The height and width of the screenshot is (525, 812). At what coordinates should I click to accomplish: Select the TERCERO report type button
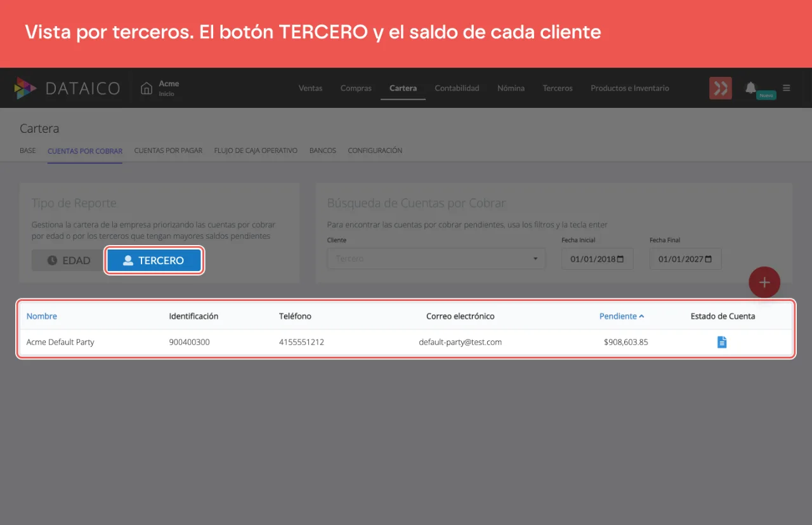154,260
